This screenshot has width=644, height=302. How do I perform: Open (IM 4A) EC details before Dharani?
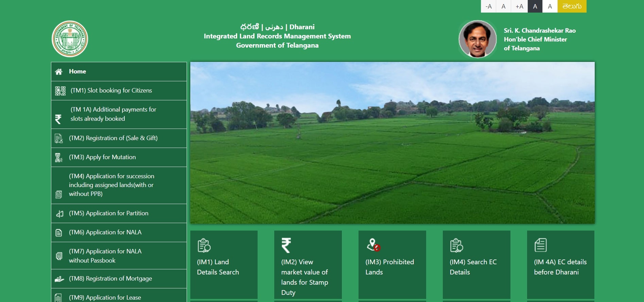point(561,265)
